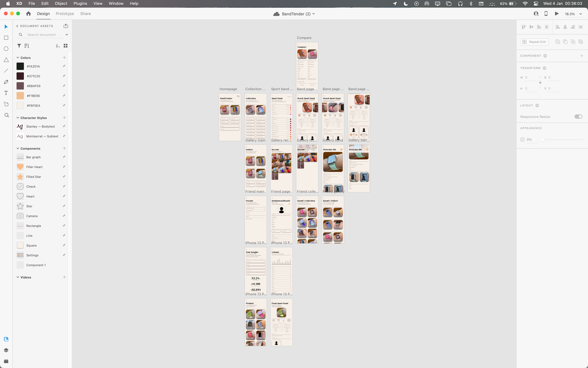This screenshot has height=368, width=588.
Task: Click the Wi-Fi icon in menu bar
Action: point(525,3)
